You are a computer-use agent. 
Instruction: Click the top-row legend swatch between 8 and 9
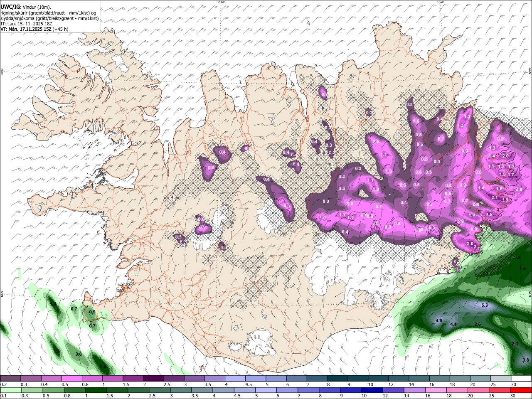[337, 379]
